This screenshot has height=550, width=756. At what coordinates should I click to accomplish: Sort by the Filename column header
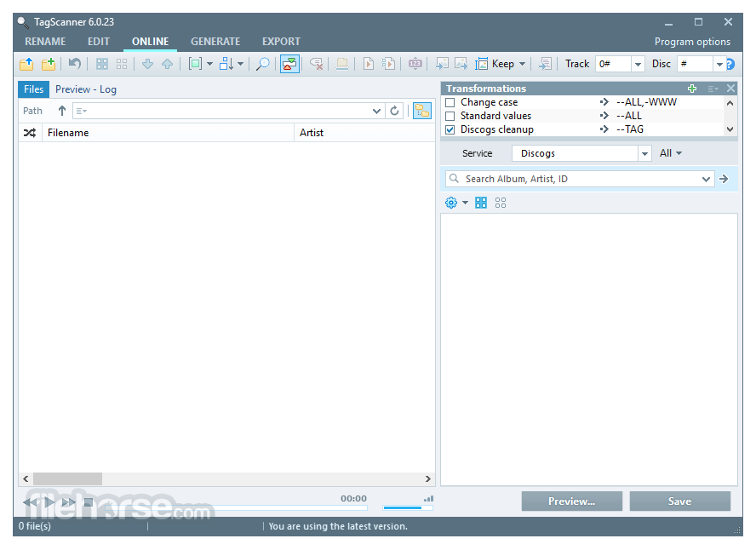pyautogui.click(x=169, y=133)
